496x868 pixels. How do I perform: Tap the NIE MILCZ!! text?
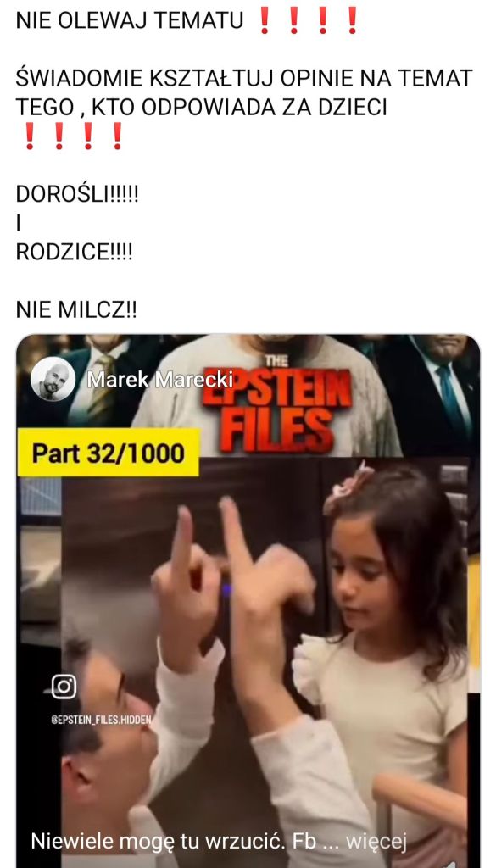click(x=75, y=310)
